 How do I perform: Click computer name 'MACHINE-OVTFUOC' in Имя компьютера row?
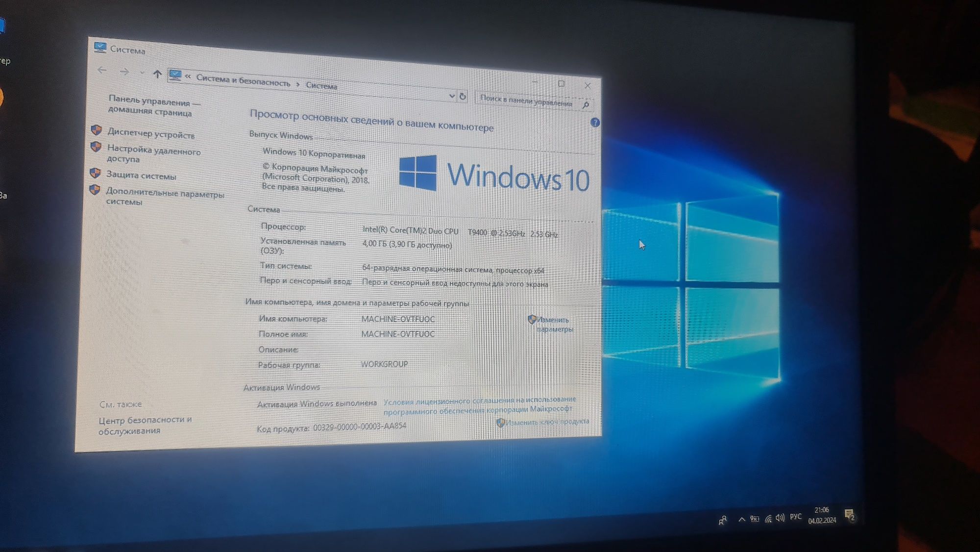398,319
